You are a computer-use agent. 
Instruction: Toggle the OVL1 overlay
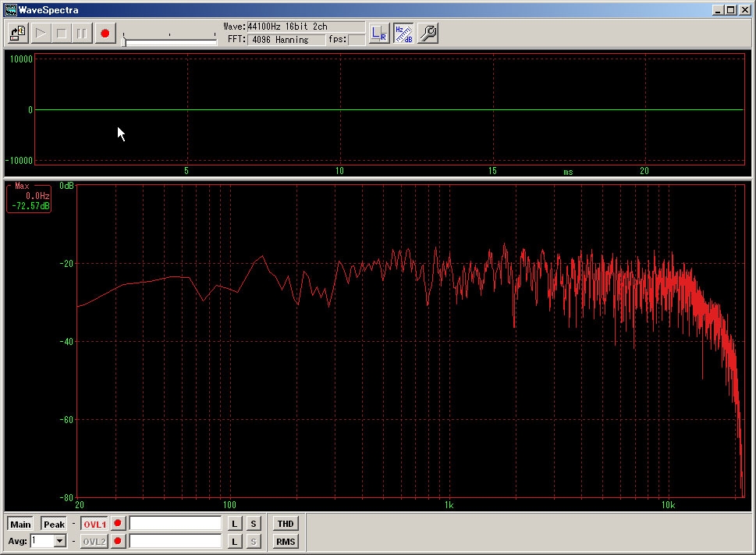pos(94,524)
